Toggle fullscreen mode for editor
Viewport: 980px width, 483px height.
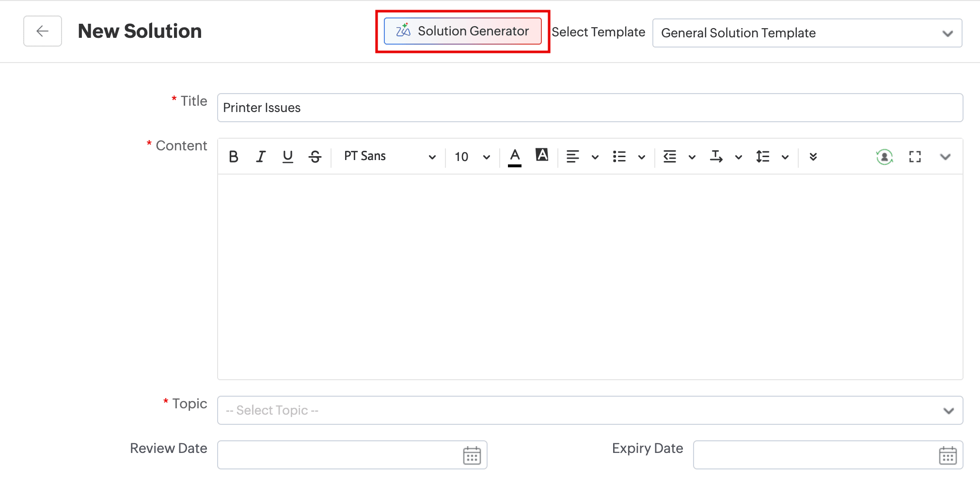coord(915,157)
